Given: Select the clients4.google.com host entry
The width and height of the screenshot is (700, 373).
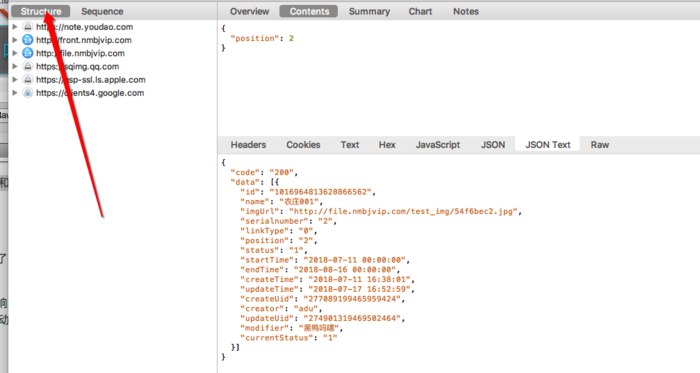Looking at the screenshot, I should click(90, 93).
